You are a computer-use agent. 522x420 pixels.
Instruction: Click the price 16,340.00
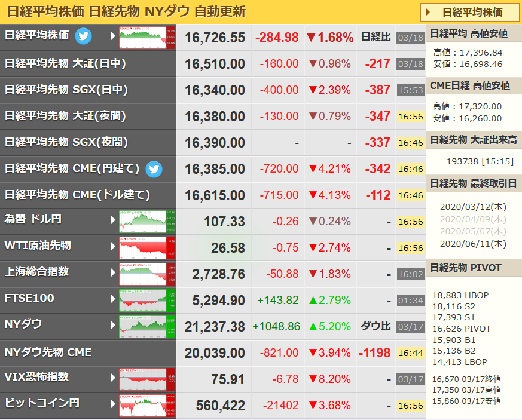coord(215,90)
